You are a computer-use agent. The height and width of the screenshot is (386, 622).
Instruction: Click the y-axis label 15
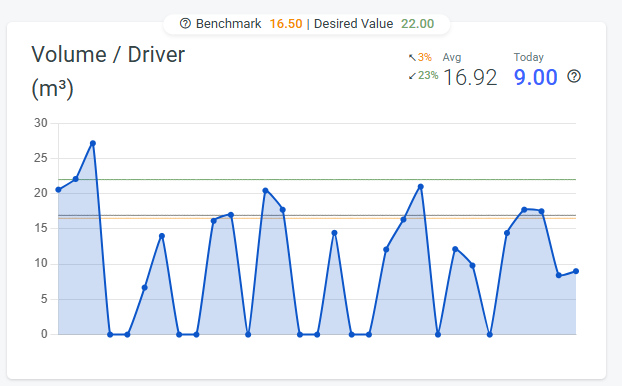(40, 229)
